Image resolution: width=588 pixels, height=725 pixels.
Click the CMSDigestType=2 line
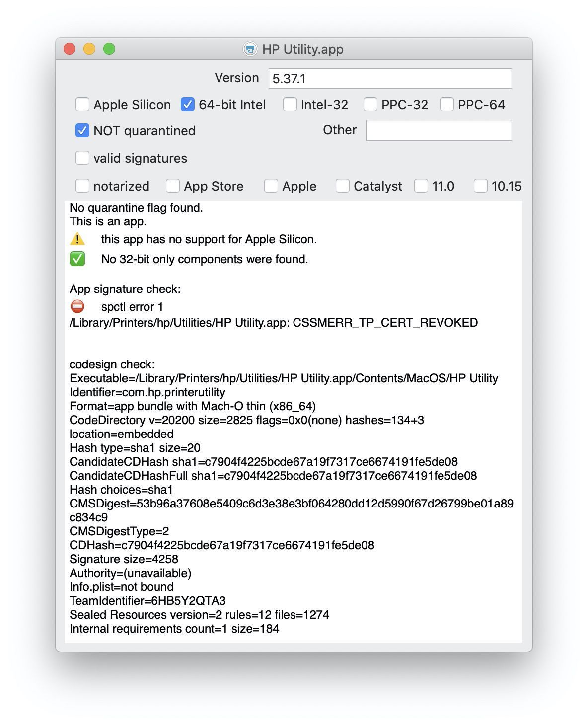[x=119, y=531]
